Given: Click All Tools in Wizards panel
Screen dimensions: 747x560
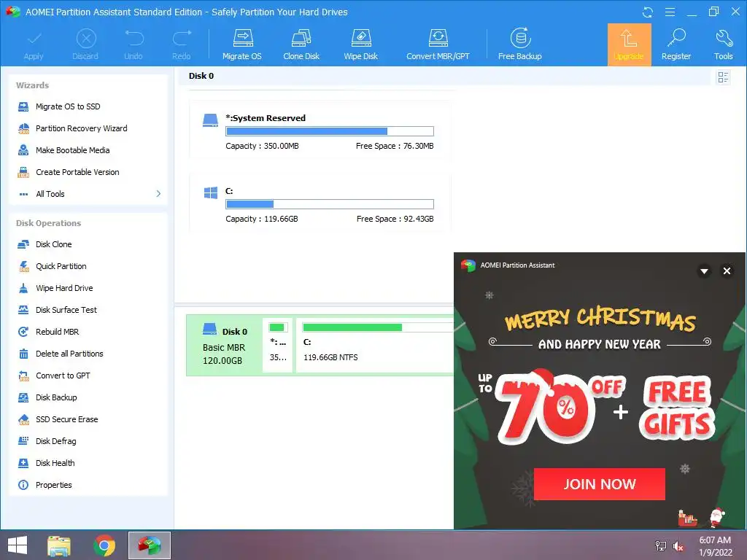Looking at the screenshot, I should tap(50, 194).
